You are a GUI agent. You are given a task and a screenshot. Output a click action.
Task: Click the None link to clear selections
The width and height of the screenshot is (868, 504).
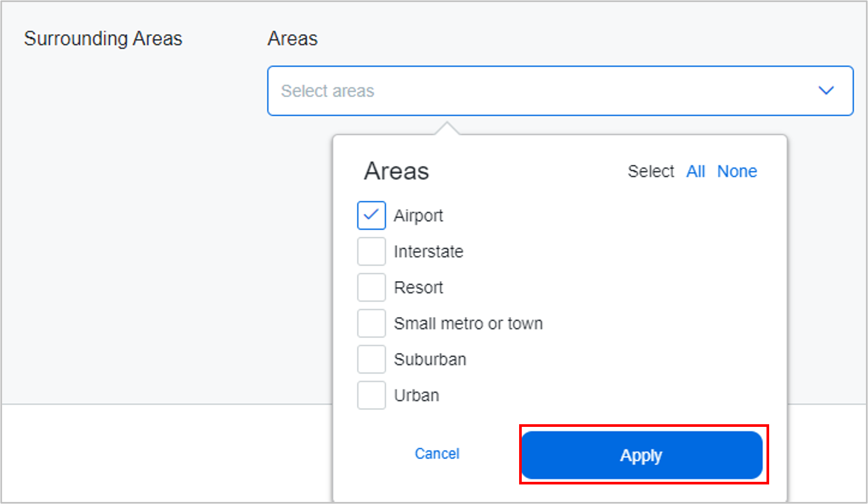point(737,171)
